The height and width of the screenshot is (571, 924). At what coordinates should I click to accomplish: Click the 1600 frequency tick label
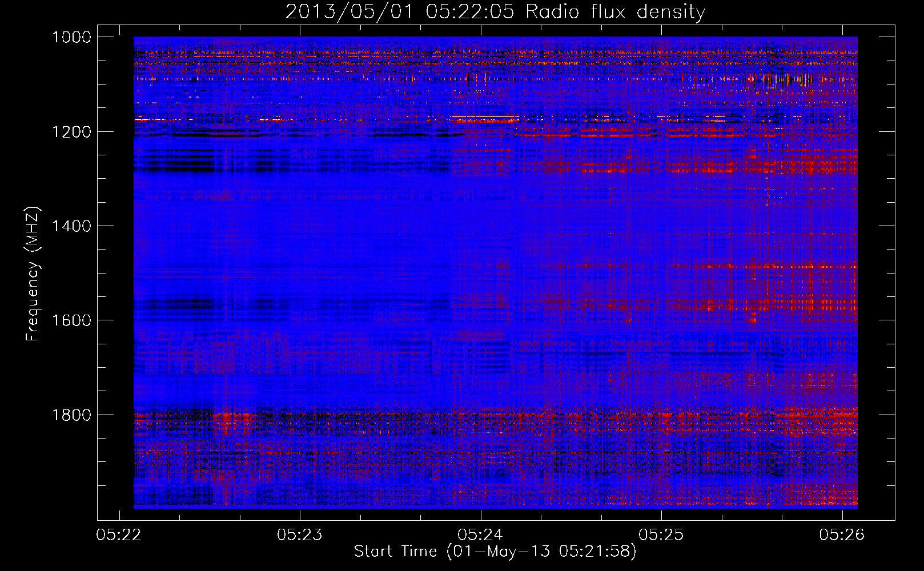pyautogui.click(x=72, y=320)
